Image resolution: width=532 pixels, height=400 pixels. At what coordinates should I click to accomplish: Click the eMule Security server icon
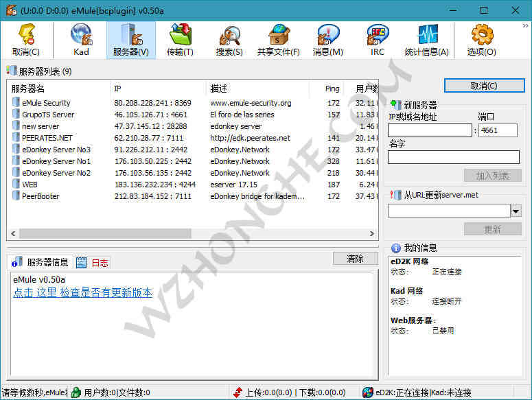coord(16,102)
